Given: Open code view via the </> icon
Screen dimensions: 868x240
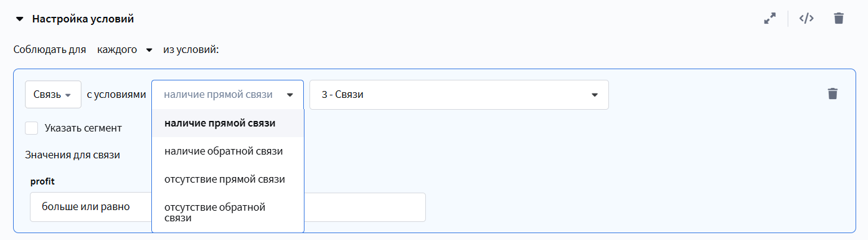Looking at the screenshot, I should tap(806, 18).
